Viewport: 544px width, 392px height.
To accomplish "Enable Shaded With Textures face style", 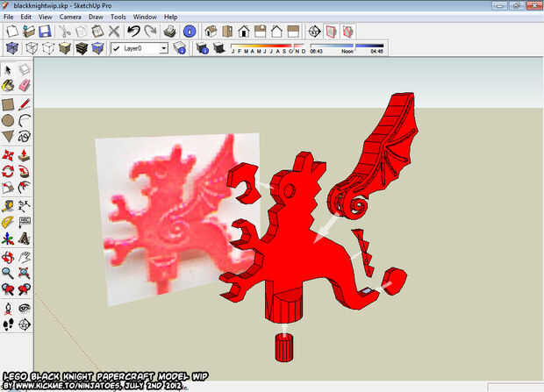I will click(x=82, y=48).
